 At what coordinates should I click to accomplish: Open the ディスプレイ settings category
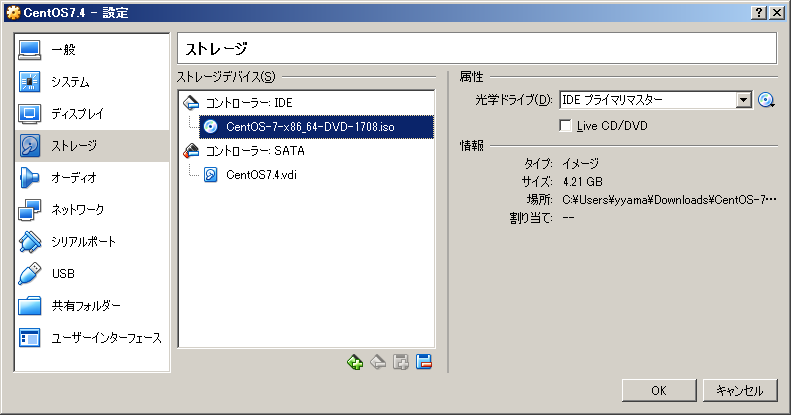[x=92, y=113]
